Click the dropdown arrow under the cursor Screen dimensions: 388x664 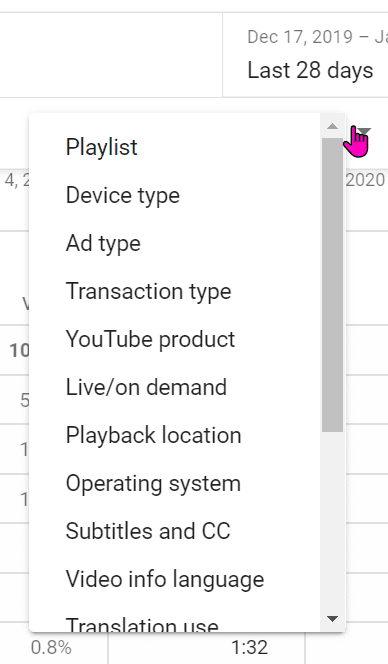click(363, 131)
